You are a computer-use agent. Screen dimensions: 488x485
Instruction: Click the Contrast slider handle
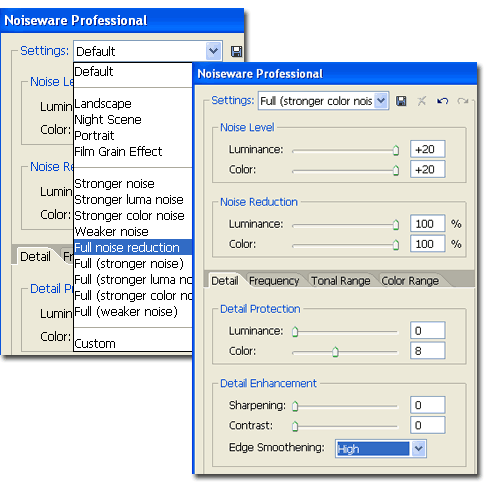click(x=295, y=426)
